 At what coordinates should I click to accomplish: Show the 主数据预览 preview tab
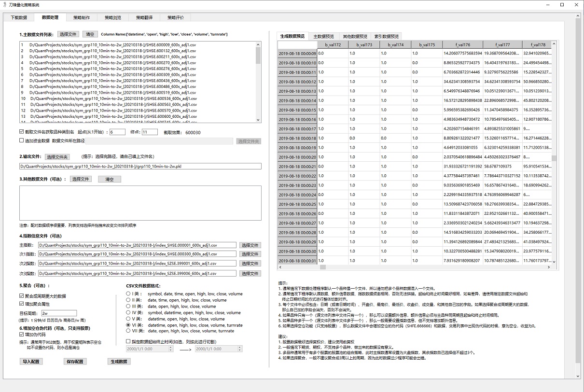(323, 37)
